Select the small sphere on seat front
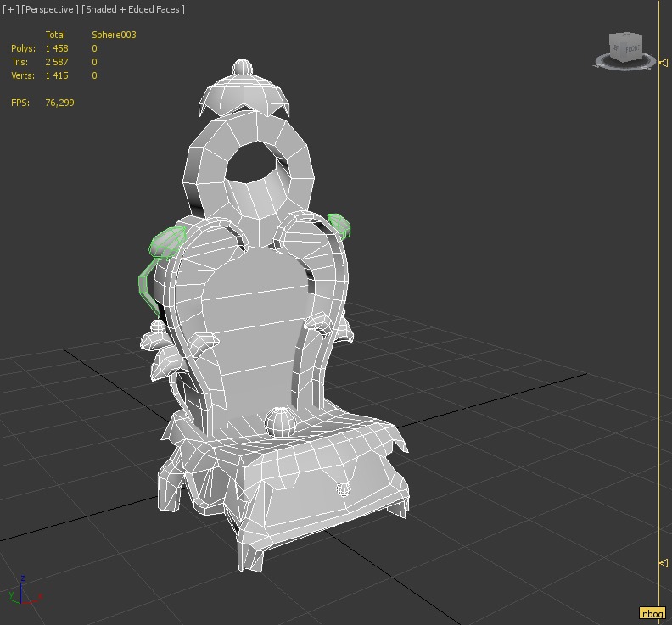The image size is (672, 625). 344,488
